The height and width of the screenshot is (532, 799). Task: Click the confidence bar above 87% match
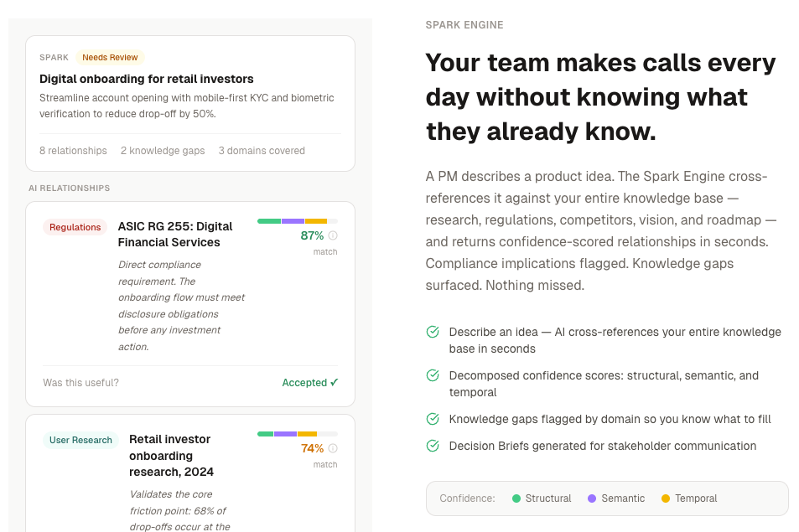point(298,221)
